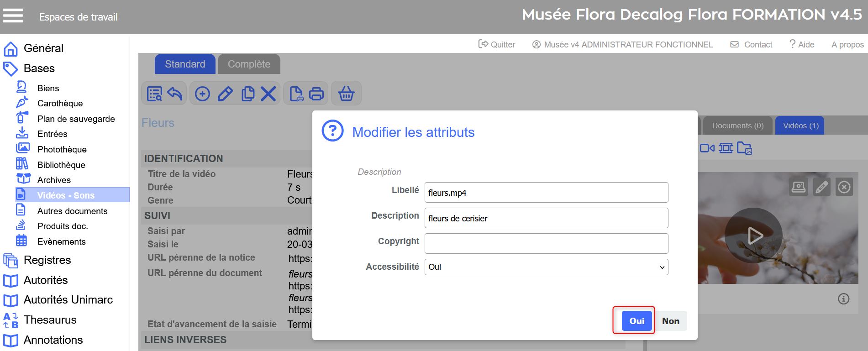Click the pencil icon on video thumbnail
Image resolution: width=868 pixels, height=351 pixels.
tap(821, 187)
